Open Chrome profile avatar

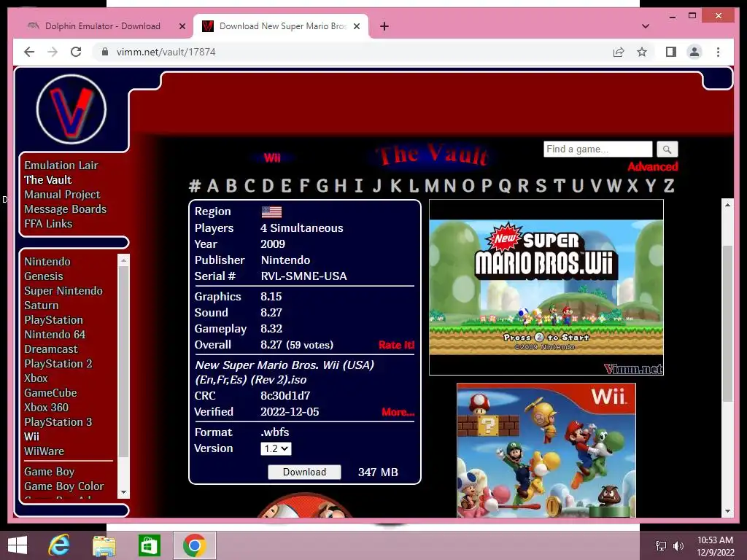[694, 52]
